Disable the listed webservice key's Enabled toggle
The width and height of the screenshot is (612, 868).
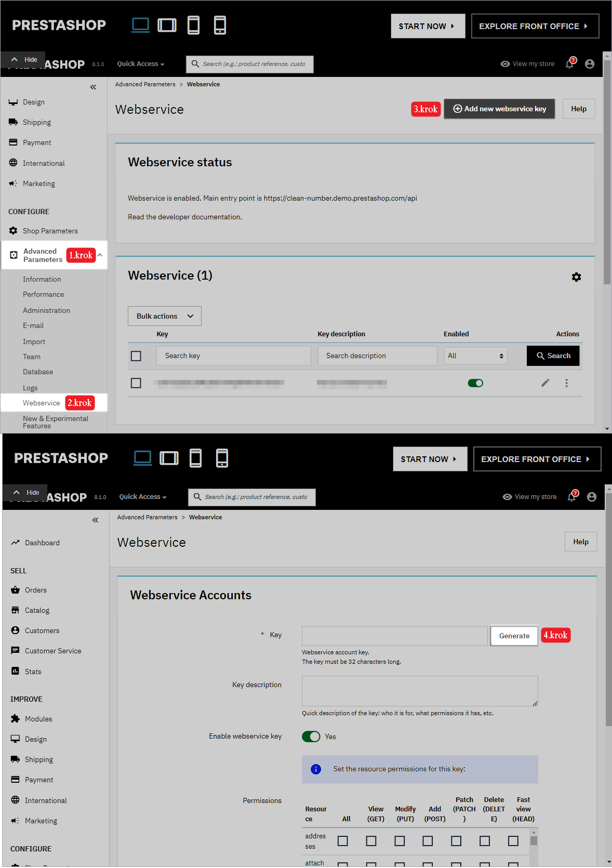pyautogui.click(x=475, y=383)
